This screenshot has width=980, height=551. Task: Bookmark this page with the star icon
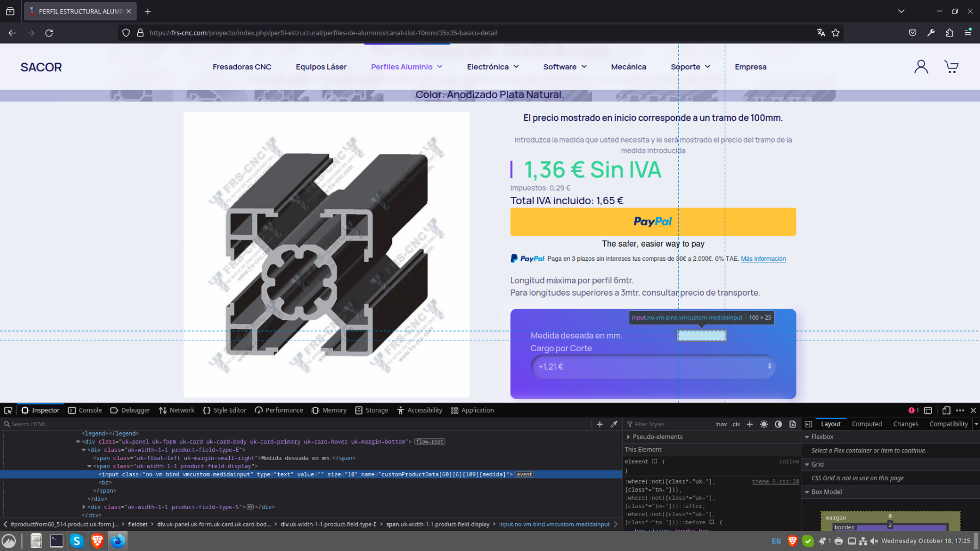tap(836, 33)
